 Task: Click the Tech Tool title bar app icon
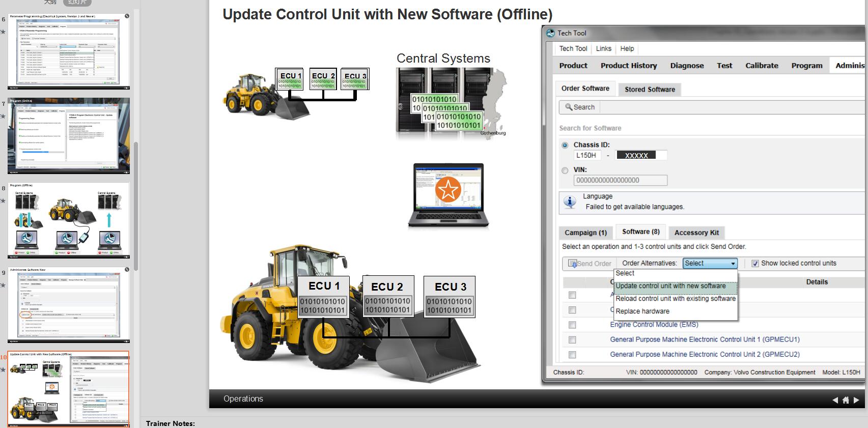click(x=550, y=33)
